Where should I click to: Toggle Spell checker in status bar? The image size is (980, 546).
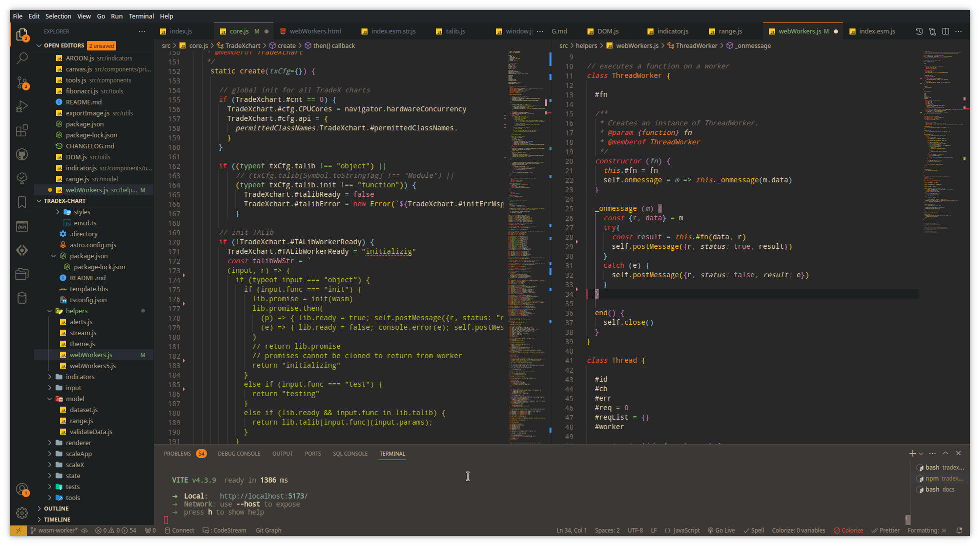753,531
